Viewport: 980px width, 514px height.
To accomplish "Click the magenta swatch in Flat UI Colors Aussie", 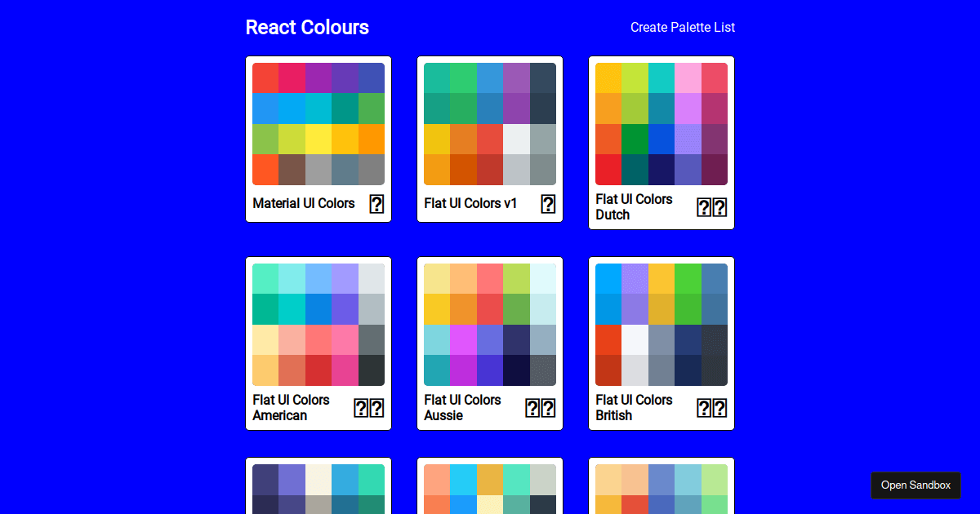I will 463,340.
